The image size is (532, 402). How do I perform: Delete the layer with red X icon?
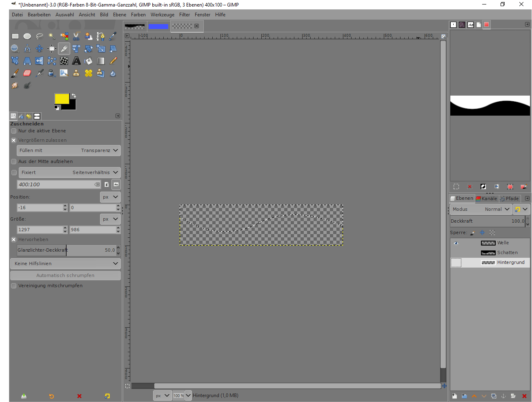tap(524, 396)
